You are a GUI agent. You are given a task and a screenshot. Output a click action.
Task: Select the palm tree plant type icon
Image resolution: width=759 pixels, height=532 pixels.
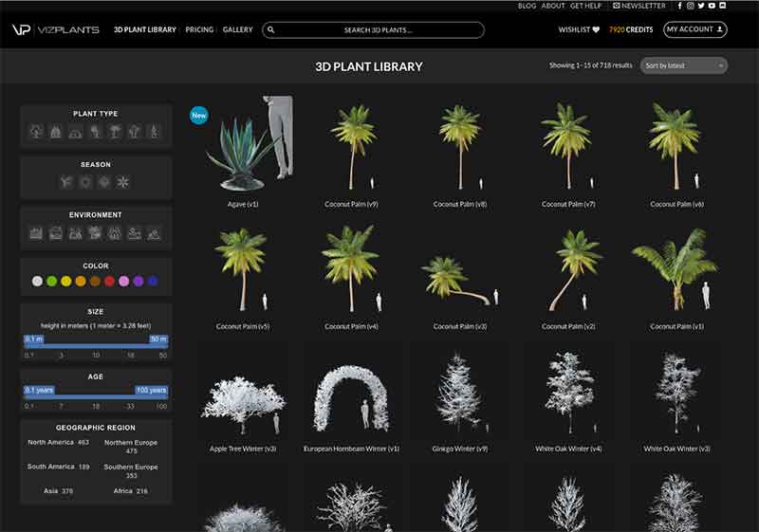(114, 132)
